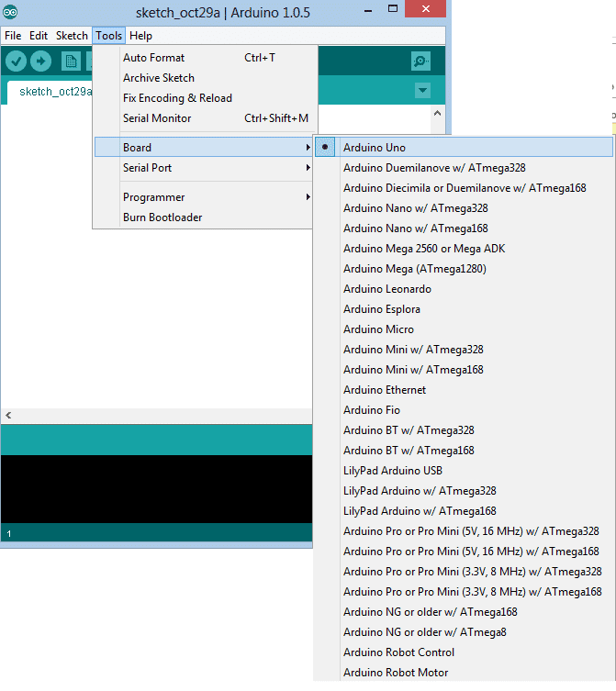Image resolution: width=616 pixels, height=691 pixels.
Task: Click editor horizontal scrollbar left arrow
Action: click(8, 415)
